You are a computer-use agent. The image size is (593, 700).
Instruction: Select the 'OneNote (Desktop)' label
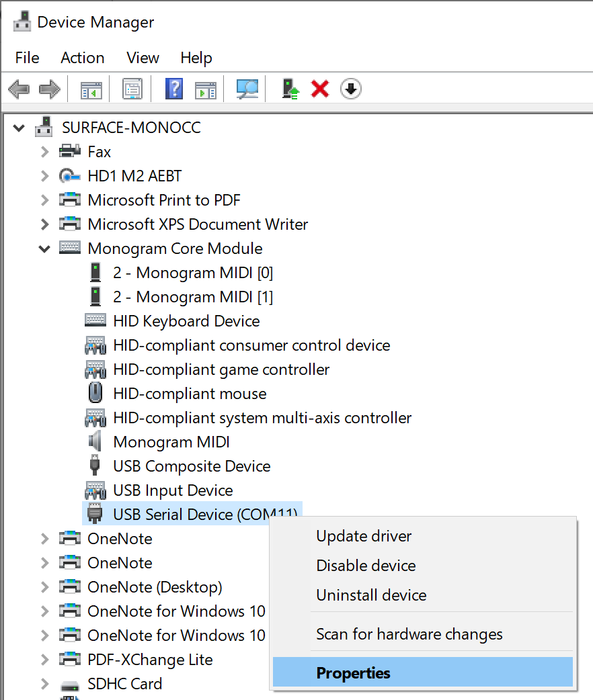pos(155,587)
